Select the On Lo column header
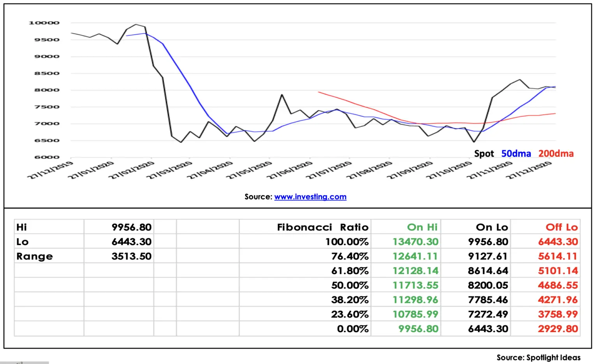Screen dimensions: 598x364 [476, 227]
